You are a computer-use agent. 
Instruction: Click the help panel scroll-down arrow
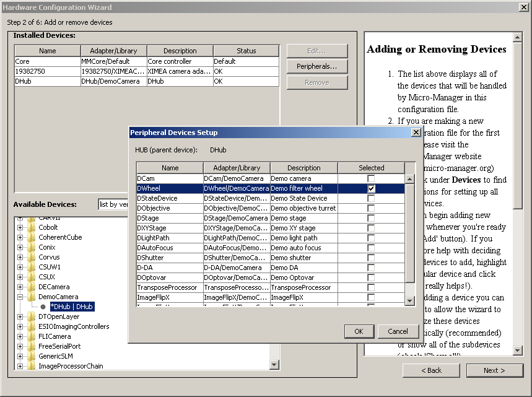[517, 351]
